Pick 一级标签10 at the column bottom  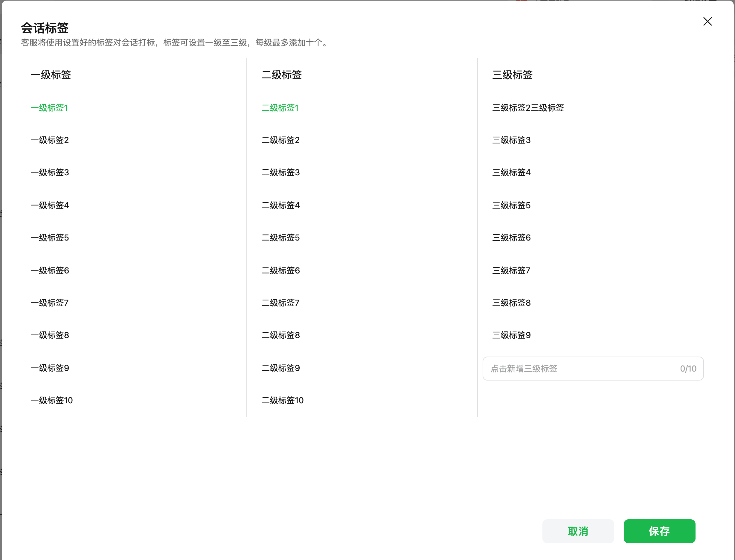click(52, 400)
